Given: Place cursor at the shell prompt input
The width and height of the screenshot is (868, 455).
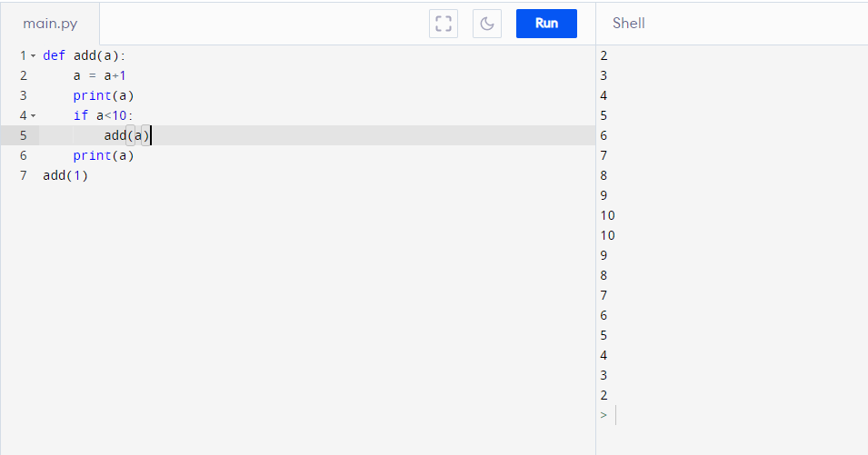Looking at the screenshot, I should tap(736, 415).
